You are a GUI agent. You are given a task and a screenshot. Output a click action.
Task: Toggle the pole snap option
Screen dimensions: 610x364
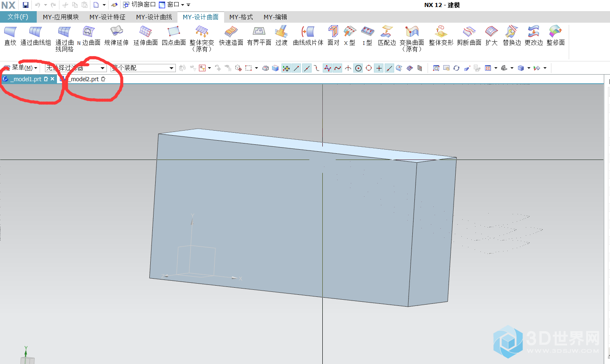coord(327,68)
